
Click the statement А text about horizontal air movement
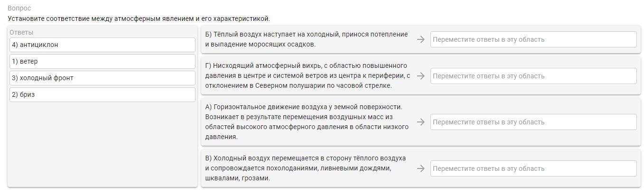(x=307, y=121)
